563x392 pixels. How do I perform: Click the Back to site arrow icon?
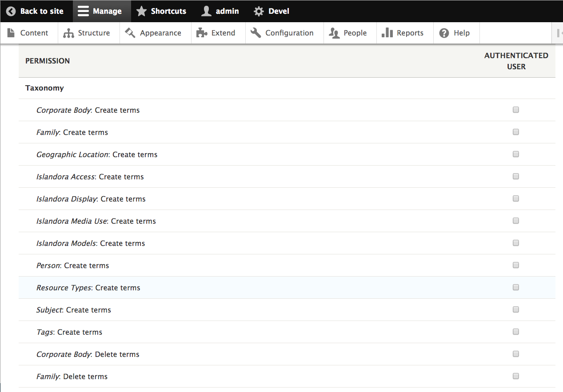click(11, 11)
